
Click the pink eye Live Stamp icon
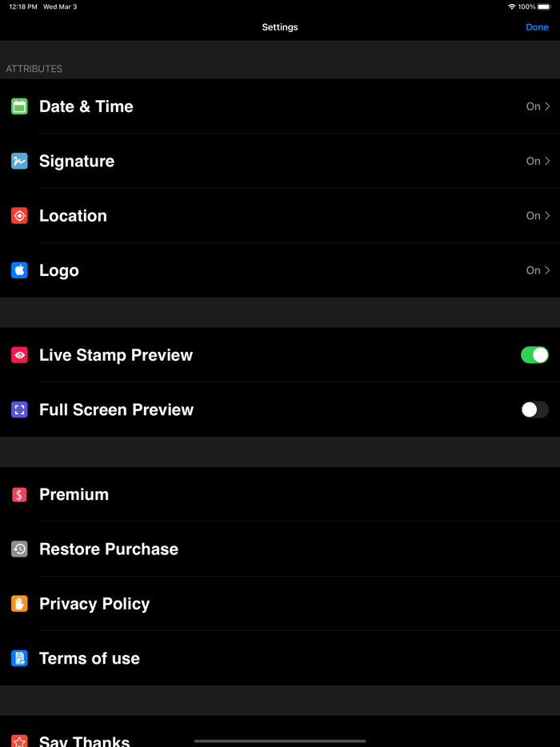click(x=19, y=355)
